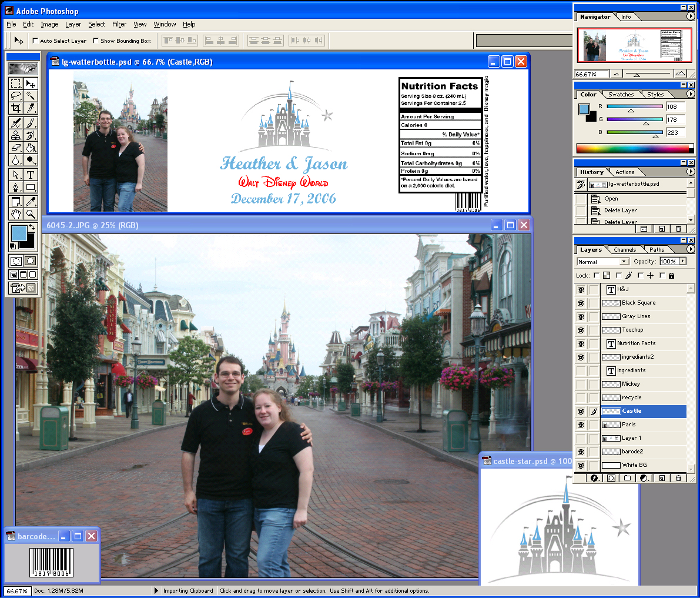Delete layer using Layers panel trash icon
The height and width of the screenshot is (598, 700).
click(x=678, y=478)
